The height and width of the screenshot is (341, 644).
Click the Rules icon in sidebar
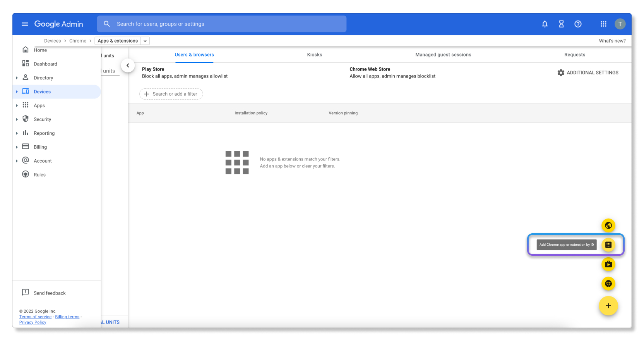coord(26,174)
